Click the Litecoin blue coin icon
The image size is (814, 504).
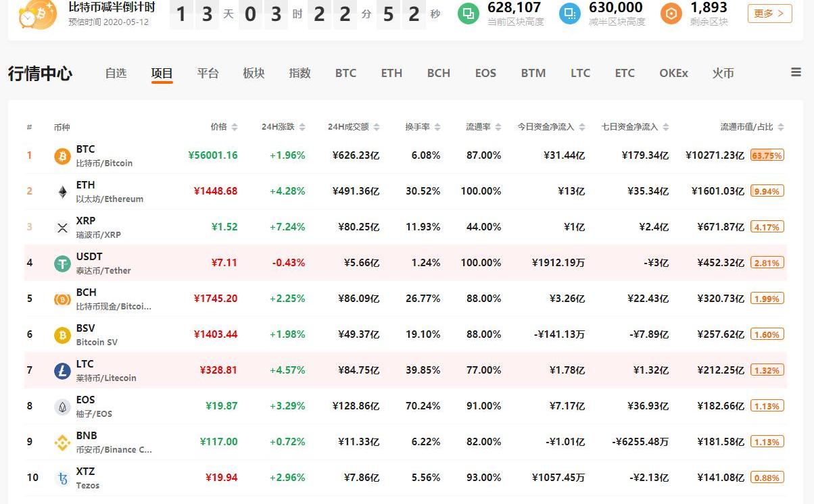pyautogui.click(x=62, y=371)
